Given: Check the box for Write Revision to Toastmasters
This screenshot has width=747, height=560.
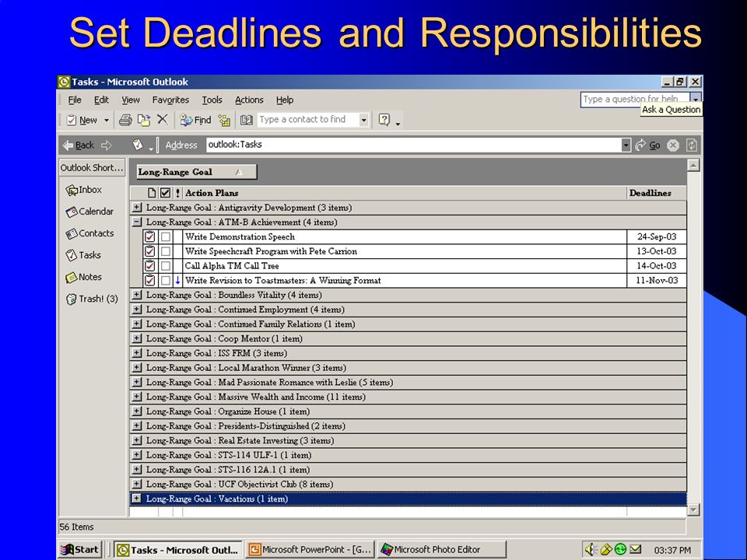Looking at the screenshot, I should point(165,281).
